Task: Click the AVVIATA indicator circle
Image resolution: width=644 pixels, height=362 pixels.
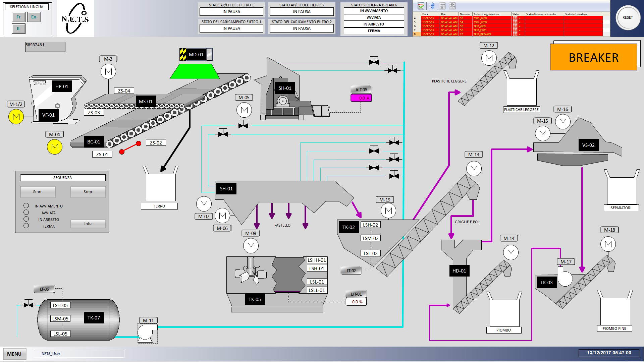Action: pos(26,212)
